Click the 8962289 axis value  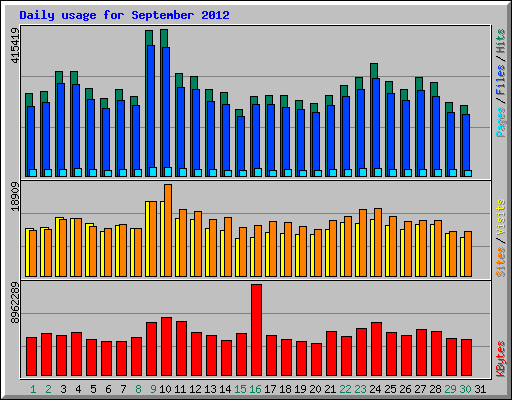tap(15, 303)
